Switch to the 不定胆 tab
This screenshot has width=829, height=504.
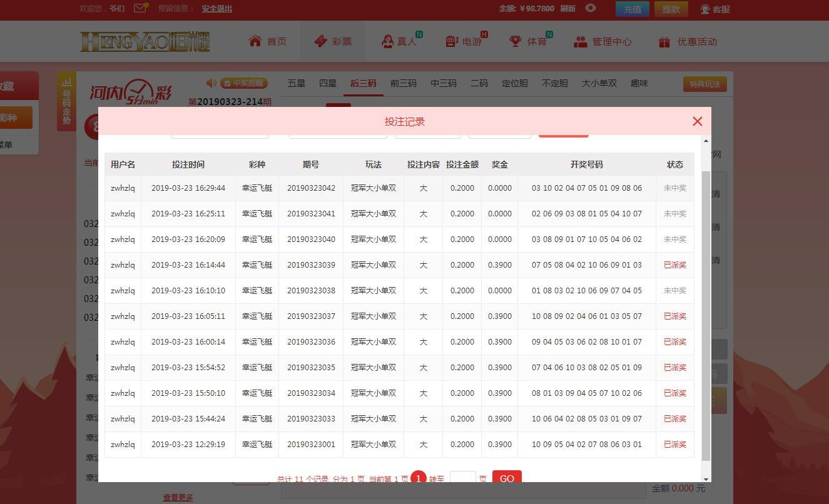555,83
